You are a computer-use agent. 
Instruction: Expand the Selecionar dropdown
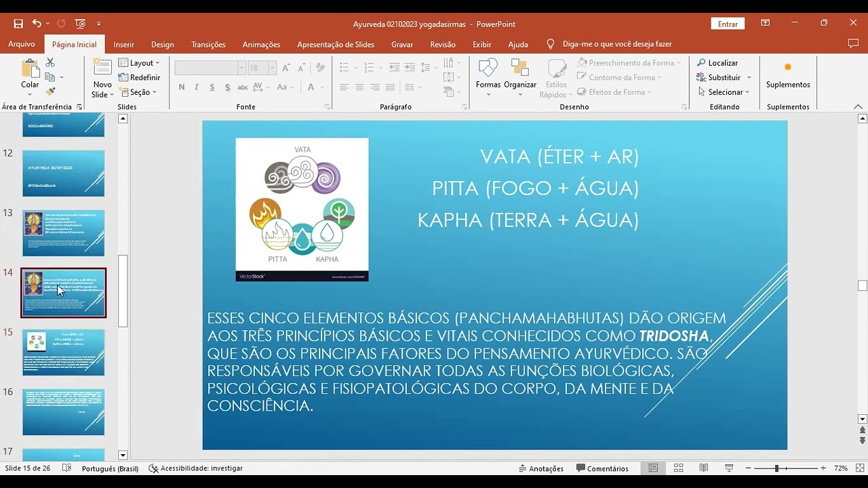point(724,92)
